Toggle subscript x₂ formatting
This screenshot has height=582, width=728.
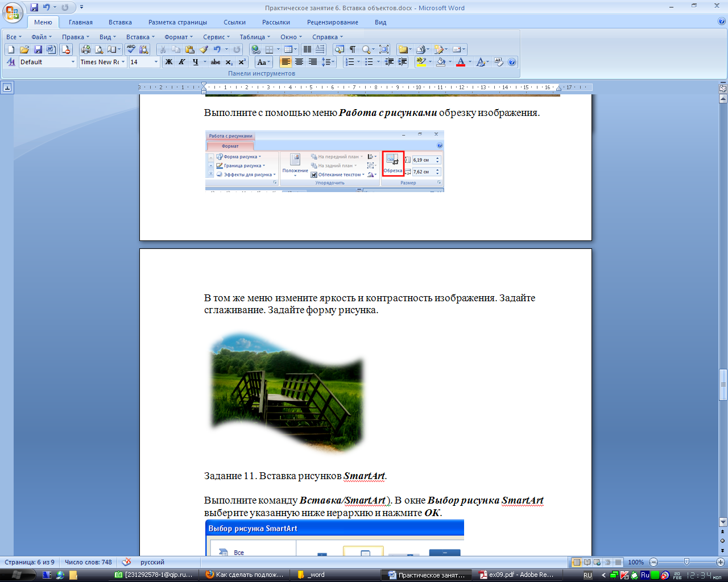229,62
